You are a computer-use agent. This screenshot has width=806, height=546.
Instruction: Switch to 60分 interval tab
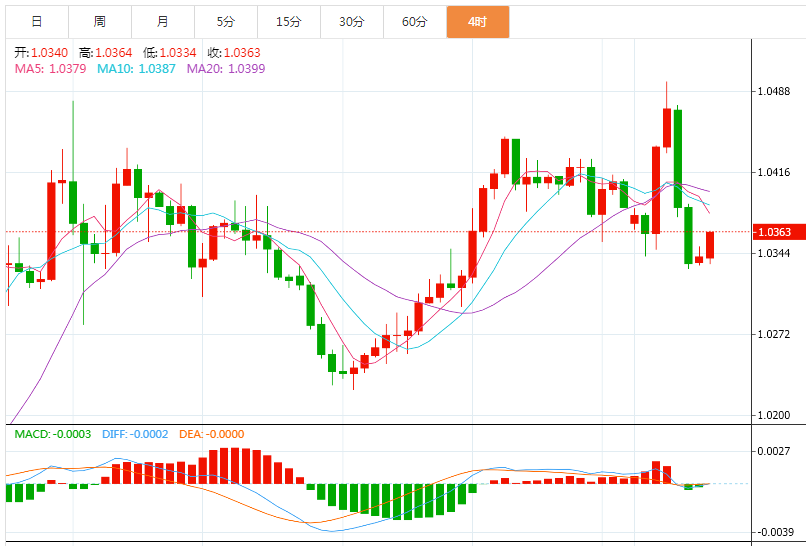click(x=415, y=22)
